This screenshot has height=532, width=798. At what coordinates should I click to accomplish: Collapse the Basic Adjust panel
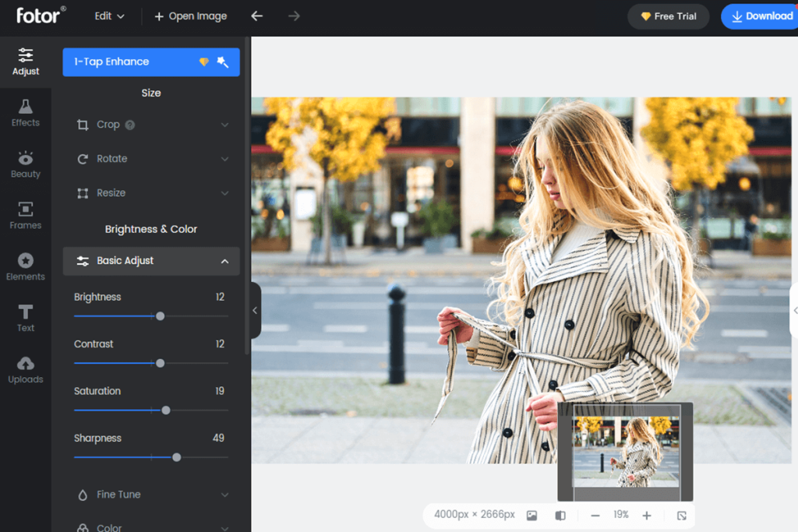(x=150, y=261)
